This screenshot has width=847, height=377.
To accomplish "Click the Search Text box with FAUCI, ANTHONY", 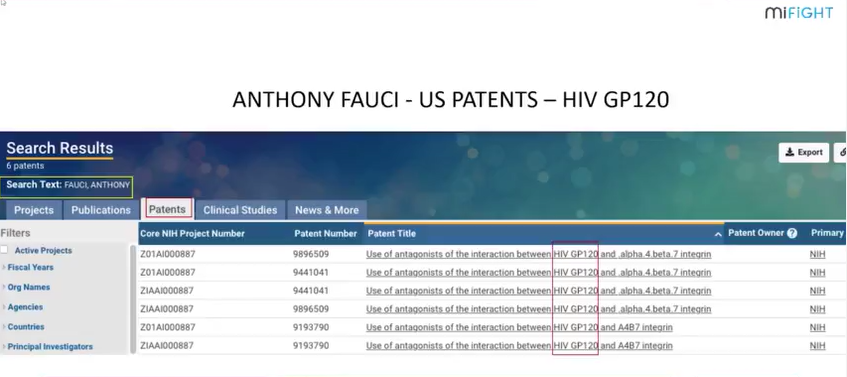I will point(66,185).
